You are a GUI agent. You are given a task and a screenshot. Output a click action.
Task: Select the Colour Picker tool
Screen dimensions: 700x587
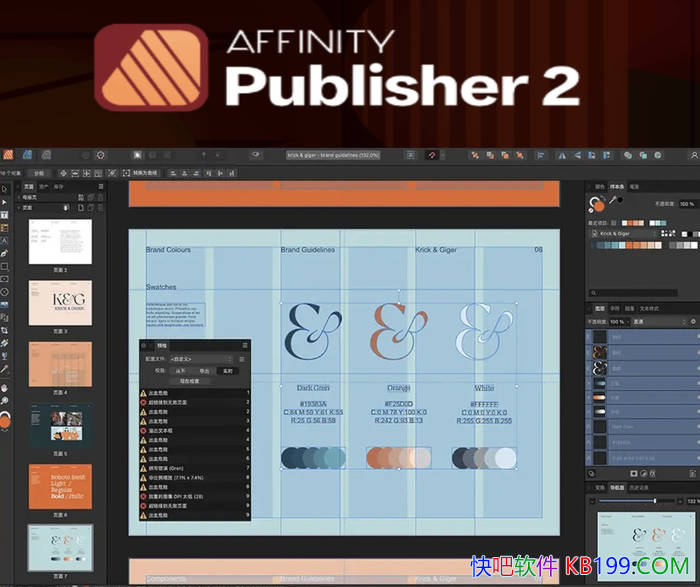pos(4,369)
